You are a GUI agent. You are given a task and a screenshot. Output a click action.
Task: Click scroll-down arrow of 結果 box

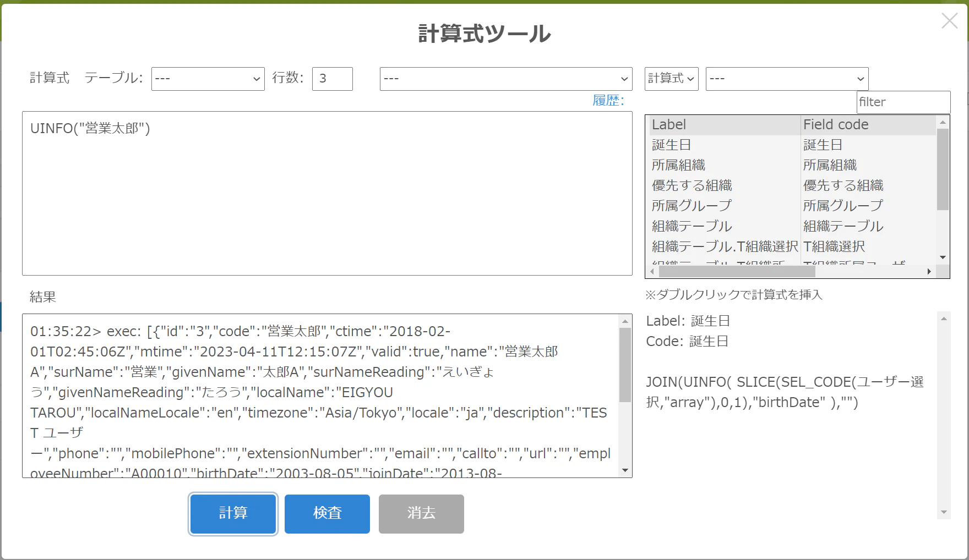coord(625,470)
